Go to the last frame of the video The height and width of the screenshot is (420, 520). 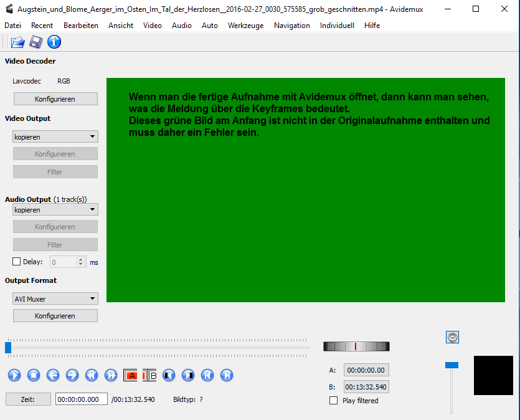click(x=227, y=375)
